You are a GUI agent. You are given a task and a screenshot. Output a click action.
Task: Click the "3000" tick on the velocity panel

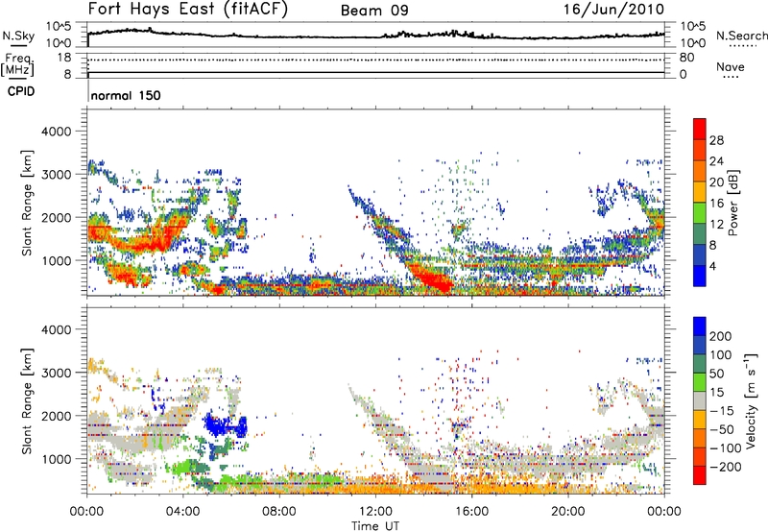coord(57,373)
